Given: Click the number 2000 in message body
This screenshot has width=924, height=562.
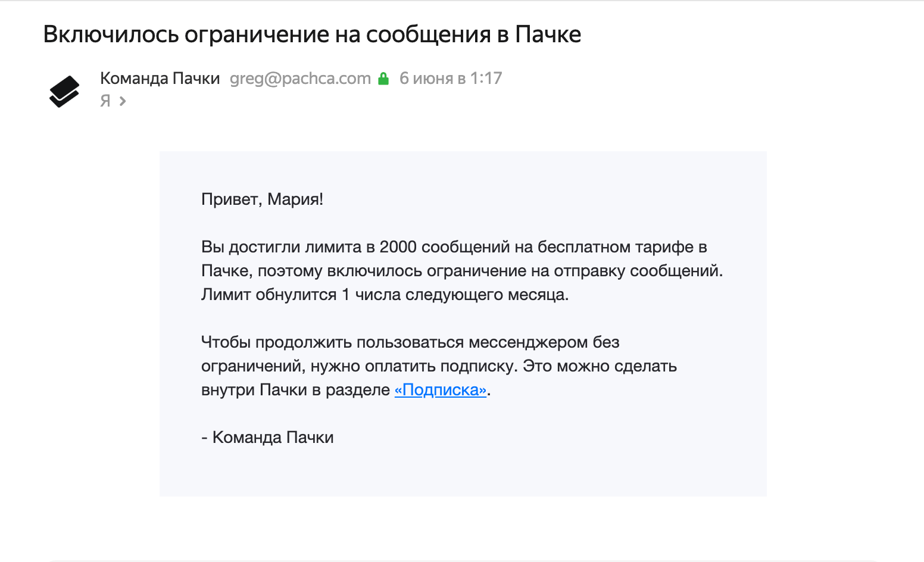Looking at the screenshot, I should tap(398, 247).
